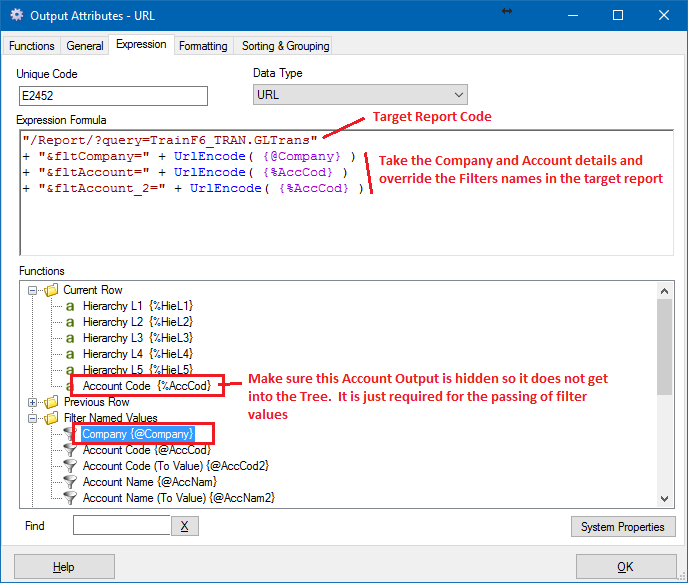Click funnel icon beside Company {@Company}
688x583 pixels.
(x=69, y=434)
